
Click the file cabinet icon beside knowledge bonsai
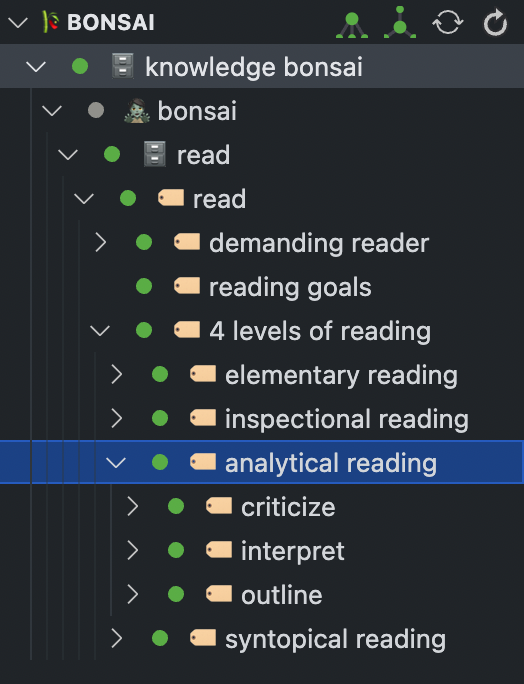(123, 66)
